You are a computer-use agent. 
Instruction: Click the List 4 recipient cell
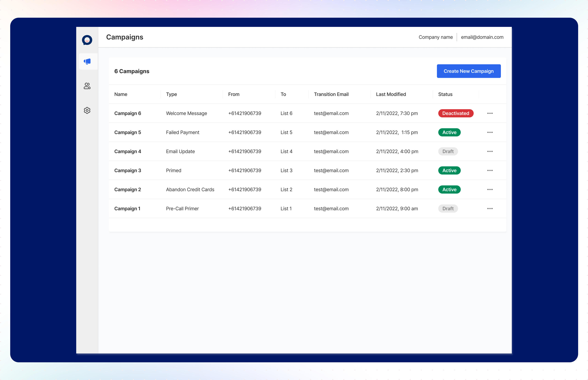[x=286, y=151]
